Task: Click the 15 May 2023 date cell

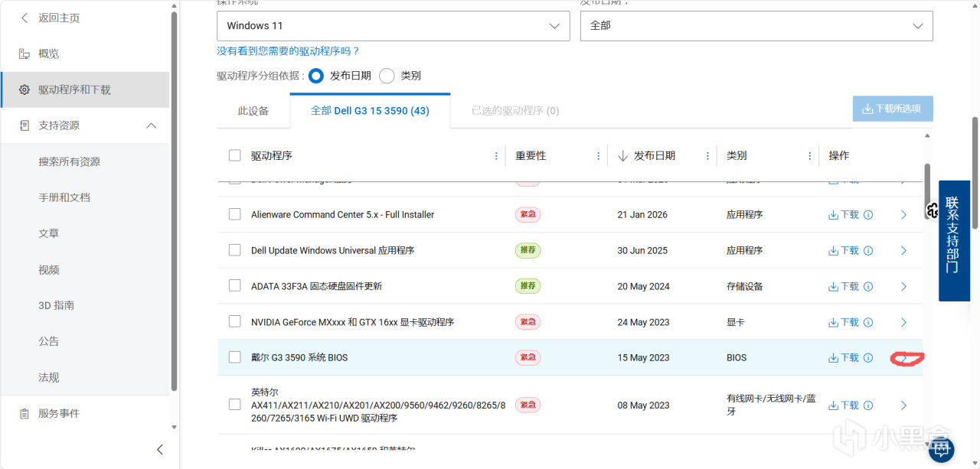Action: [644, 357]
